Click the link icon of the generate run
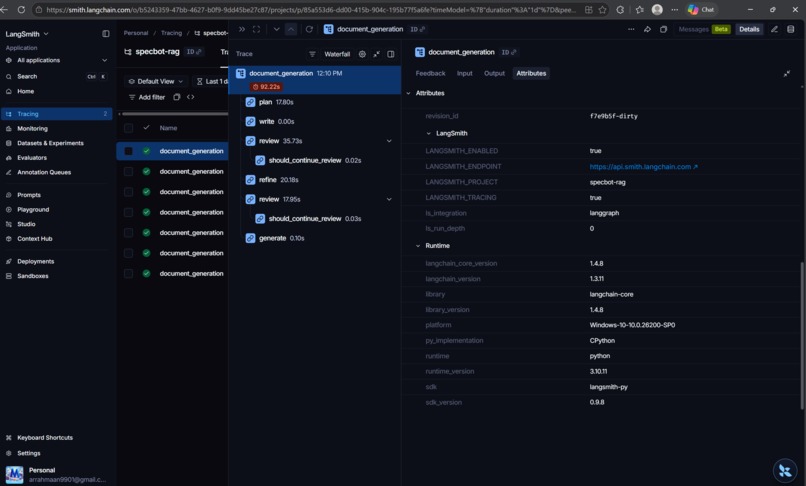 point(250,238)
